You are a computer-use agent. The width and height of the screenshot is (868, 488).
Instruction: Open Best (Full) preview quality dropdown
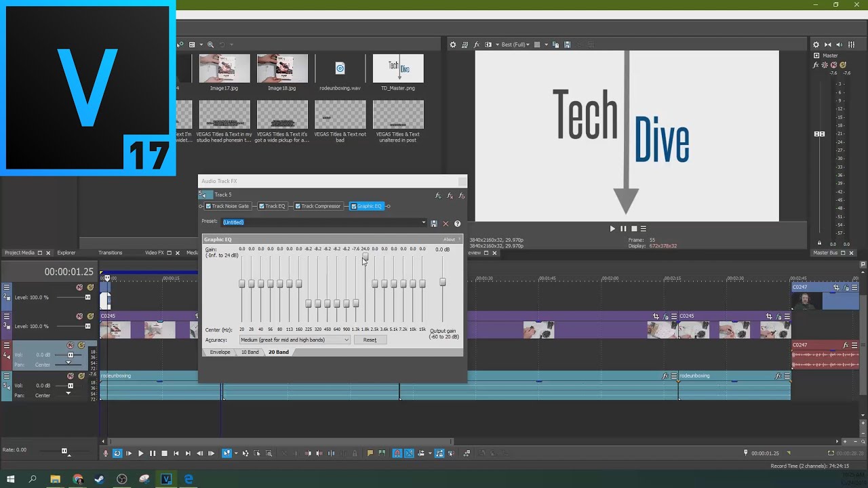point(516,45)
